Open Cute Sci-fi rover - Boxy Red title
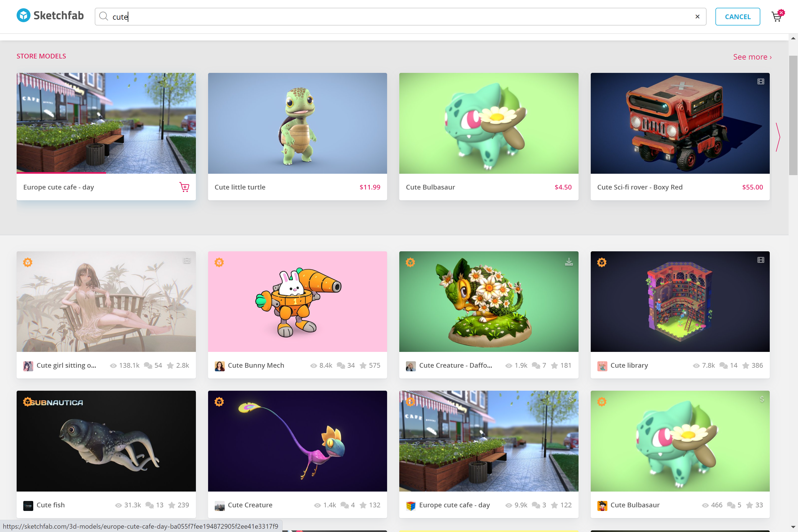The image size is (798, 532). tap(640, 187)
